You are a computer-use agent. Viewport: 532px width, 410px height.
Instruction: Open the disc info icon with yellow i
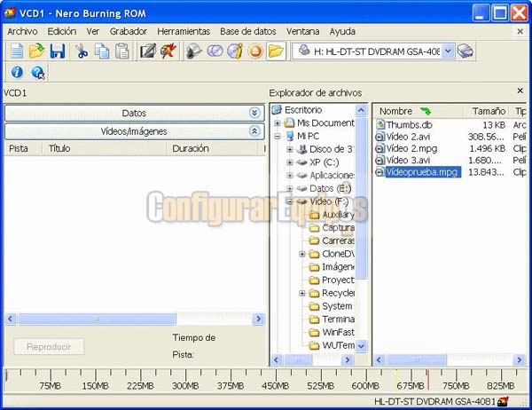point(235,51)
